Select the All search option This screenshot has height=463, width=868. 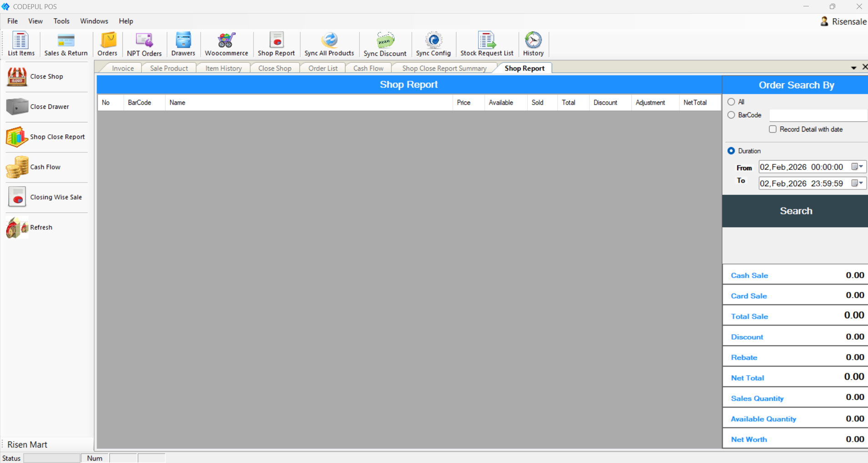click(731, 102)
